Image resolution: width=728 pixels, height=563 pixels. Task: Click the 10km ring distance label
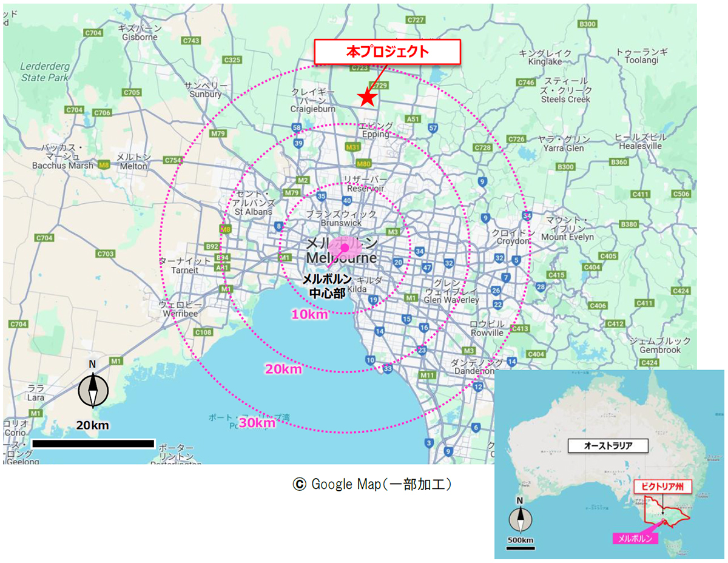(309, 314)
